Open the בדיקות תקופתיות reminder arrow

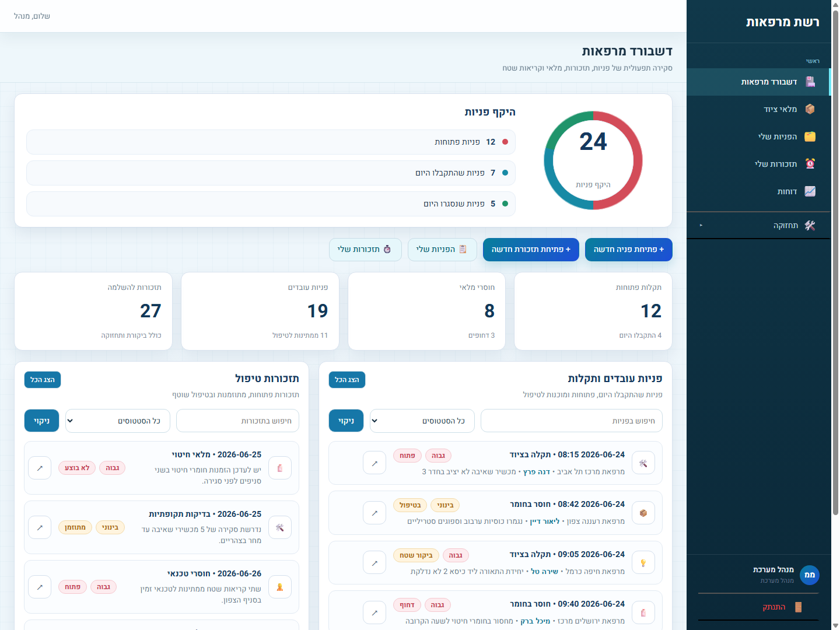point(40,527)
